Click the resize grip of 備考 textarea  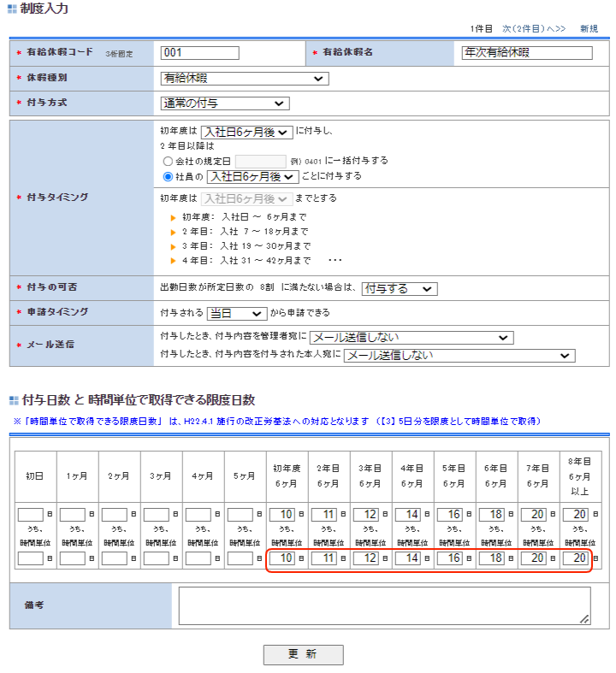[x=584, y=619]
